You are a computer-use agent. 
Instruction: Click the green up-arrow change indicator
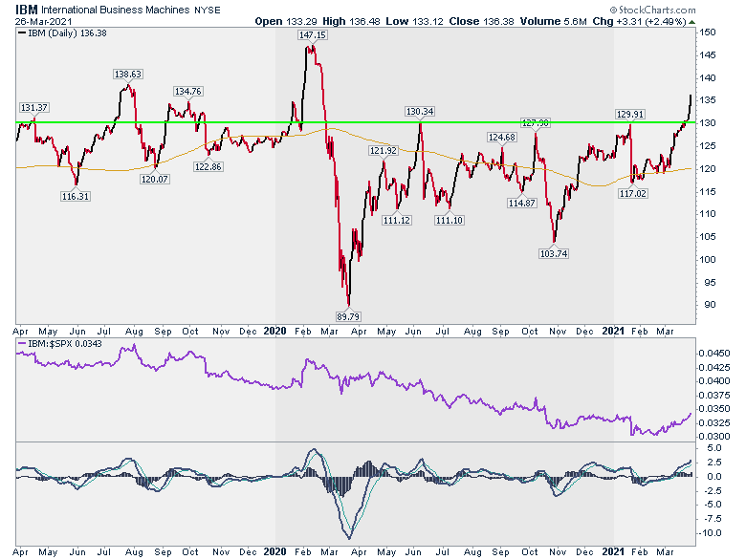(691, 22)
